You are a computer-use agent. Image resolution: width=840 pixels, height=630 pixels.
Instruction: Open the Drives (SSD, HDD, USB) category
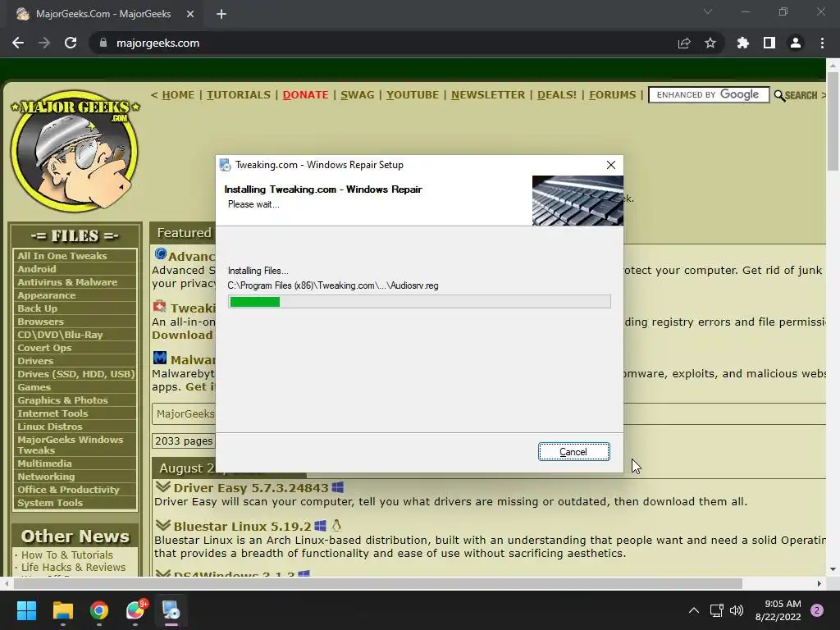click(x=75, y=374)
